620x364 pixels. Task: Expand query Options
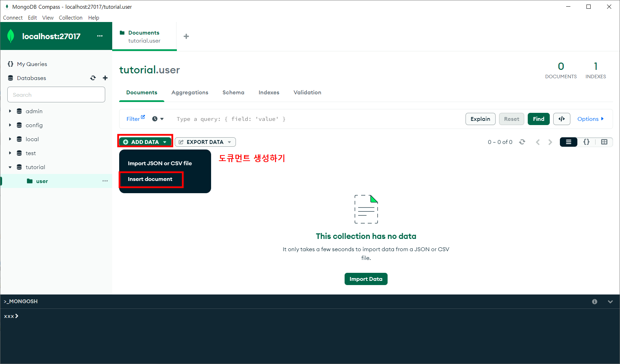click(x=590, y=119)
